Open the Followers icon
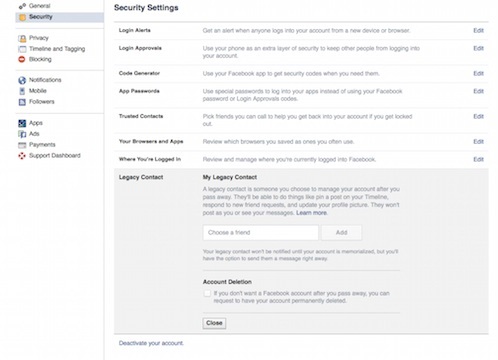The image size is (498, 360). coord(22,102)
